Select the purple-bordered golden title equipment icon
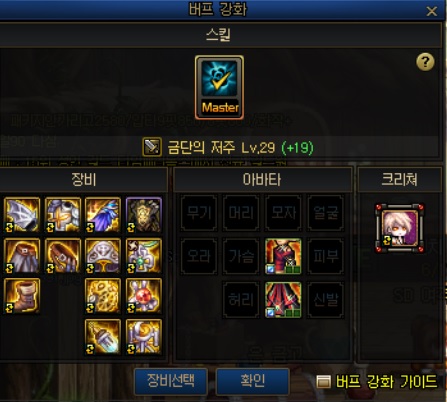Screen dimensions: 447x402 (x=144, y=215)
